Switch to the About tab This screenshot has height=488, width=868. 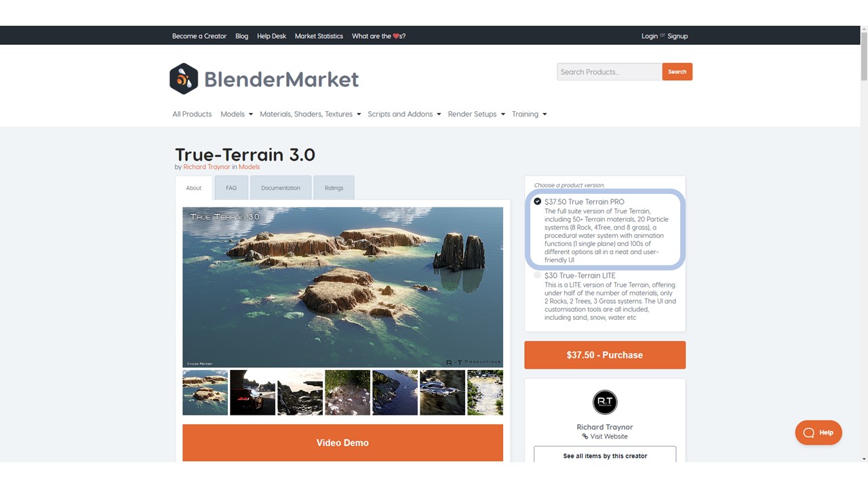coord(194,188)
